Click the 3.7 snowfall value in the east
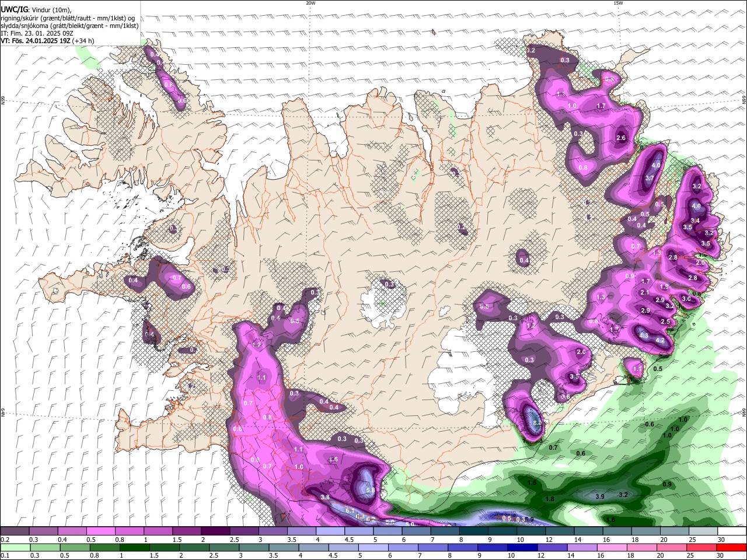Viewport: 747px width, 560px height. click(x=650, y=178)
